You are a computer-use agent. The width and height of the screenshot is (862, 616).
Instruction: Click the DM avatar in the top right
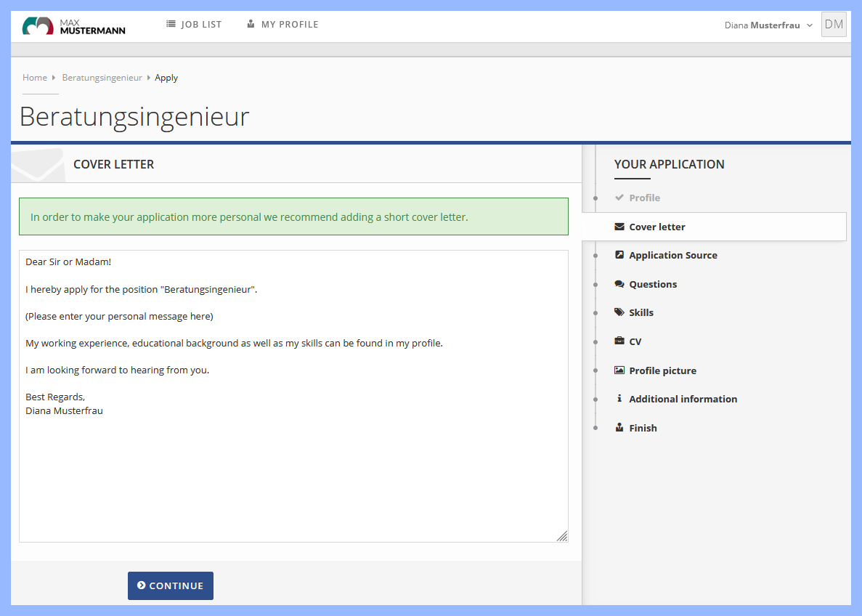(x=833, y=24)
